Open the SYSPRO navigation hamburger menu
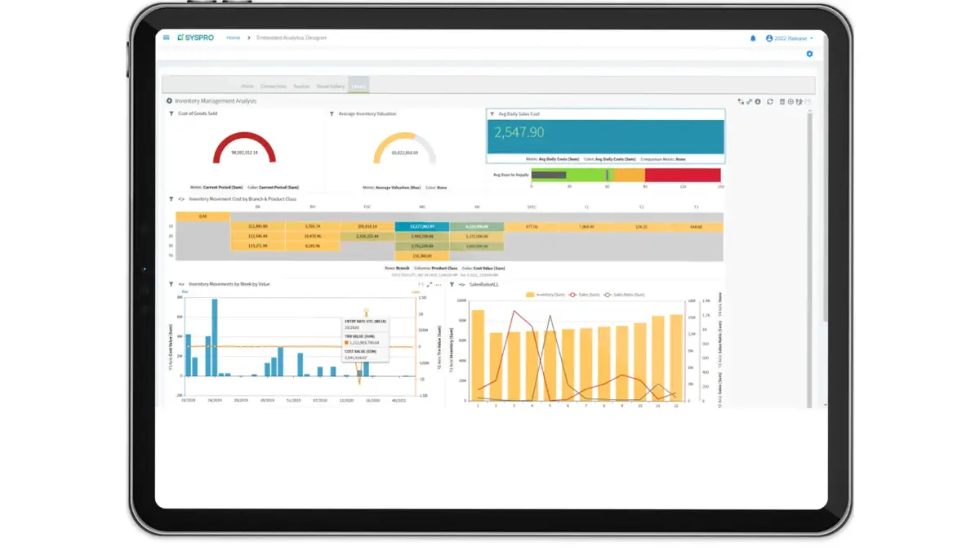The width and height of the screenshot is (980, 551). coord(166,38)
